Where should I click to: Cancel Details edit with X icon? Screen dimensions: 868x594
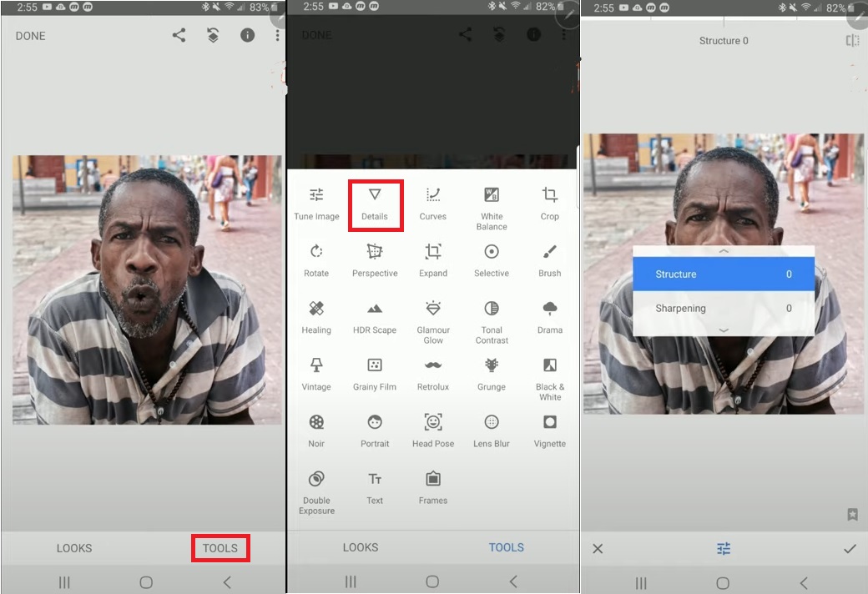point(598,549)
